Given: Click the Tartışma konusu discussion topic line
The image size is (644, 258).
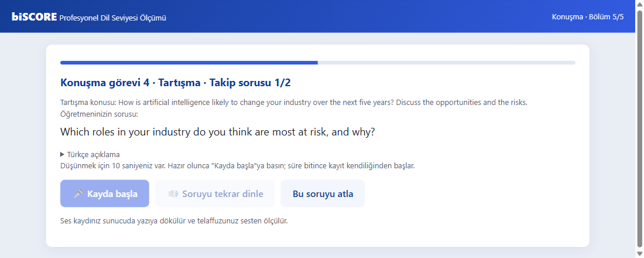Looking at the screenshot, I should (x=294, y=102).
